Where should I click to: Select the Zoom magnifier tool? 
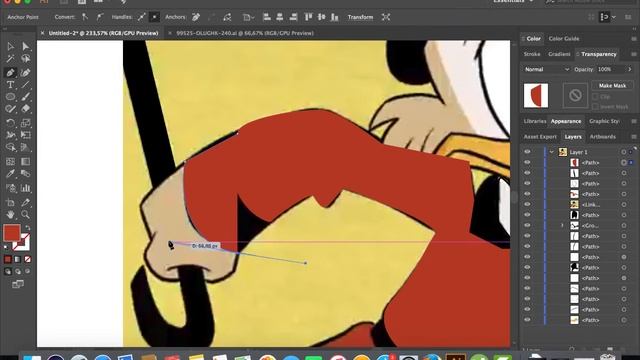[x=25, y=214]
